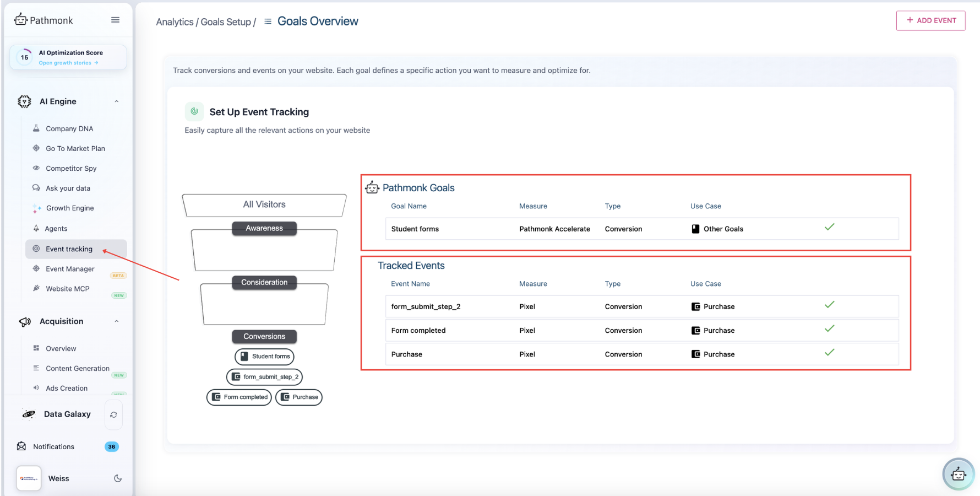The height and width of the screenshot is (496, 980).
Task: Click the Tracked Events heading
Action: pos(411,266)
